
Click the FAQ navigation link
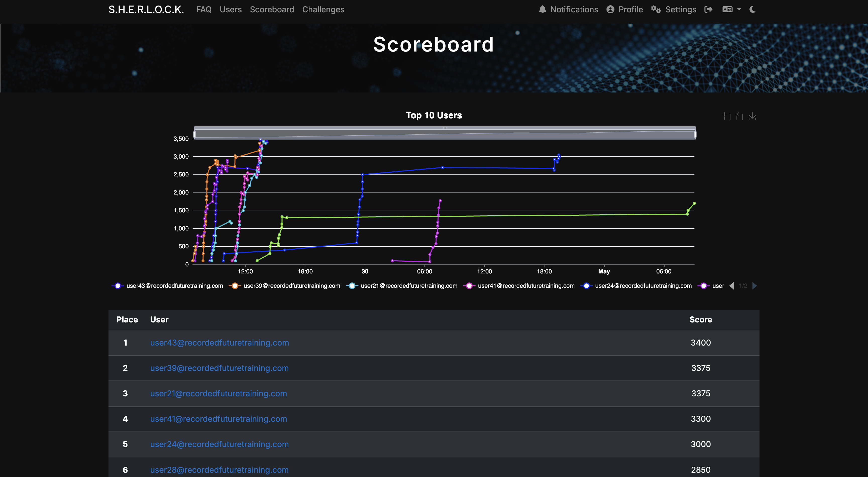pos(203,9)
